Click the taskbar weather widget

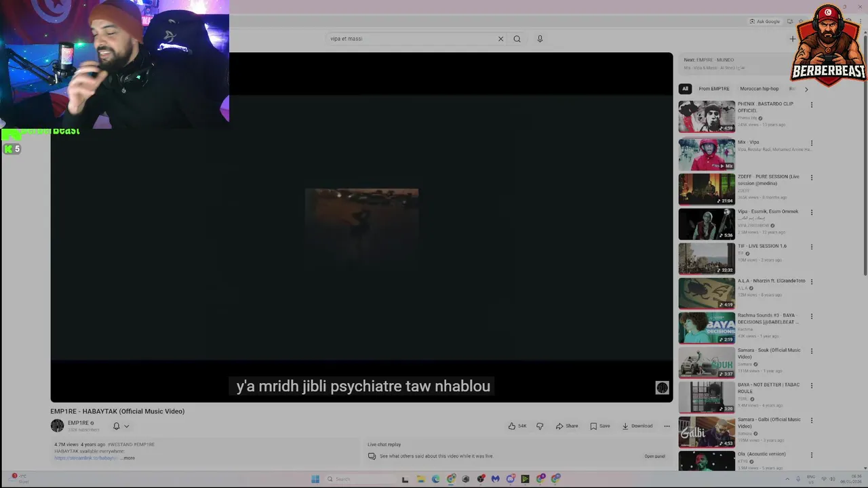pos(19,479)
